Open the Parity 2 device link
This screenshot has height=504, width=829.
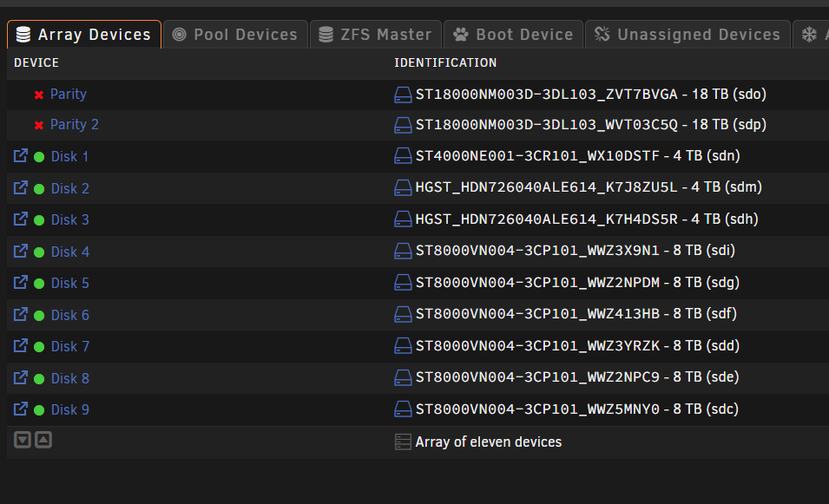tap(75, 125)
